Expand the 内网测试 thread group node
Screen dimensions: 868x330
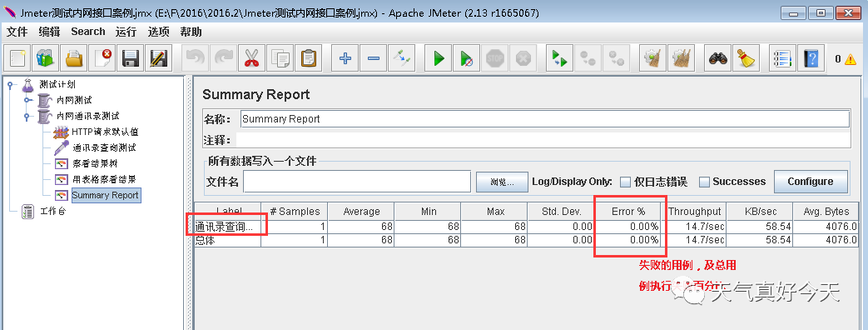coord(26,100)
